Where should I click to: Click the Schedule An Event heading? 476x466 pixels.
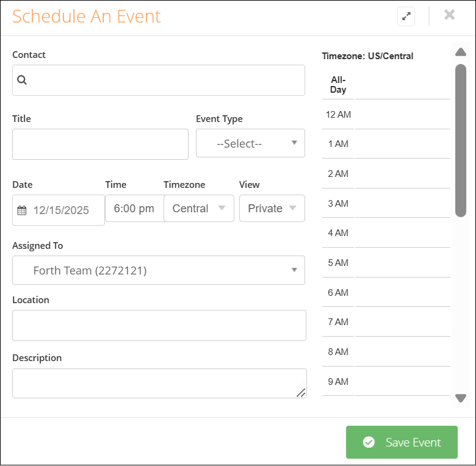pos(86,16)
